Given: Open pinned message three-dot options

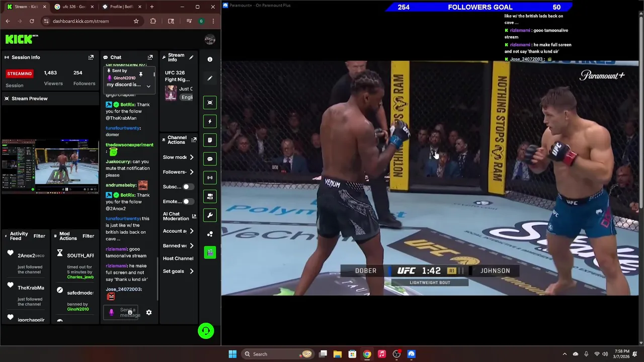Looking at the screenshot, I should 154,74.
